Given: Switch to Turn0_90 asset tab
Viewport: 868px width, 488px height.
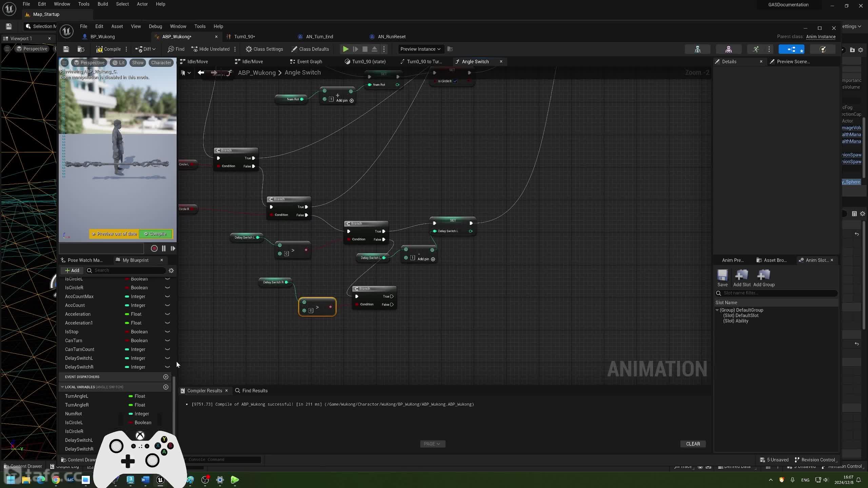Looking at the screenshot, I should coord(244,37).
